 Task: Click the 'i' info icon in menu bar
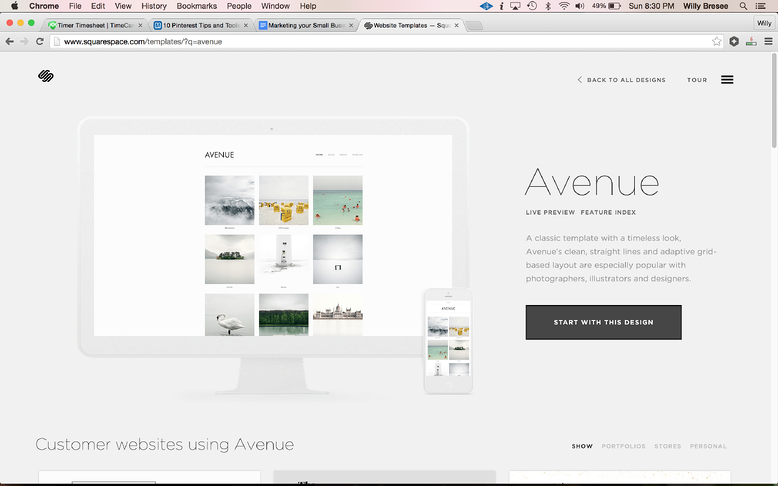tap(501, 6)
